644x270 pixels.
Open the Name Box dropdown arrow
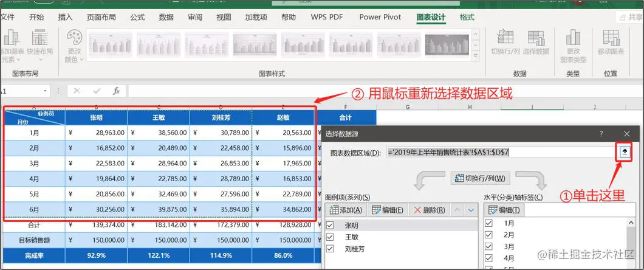coord(45,91)
